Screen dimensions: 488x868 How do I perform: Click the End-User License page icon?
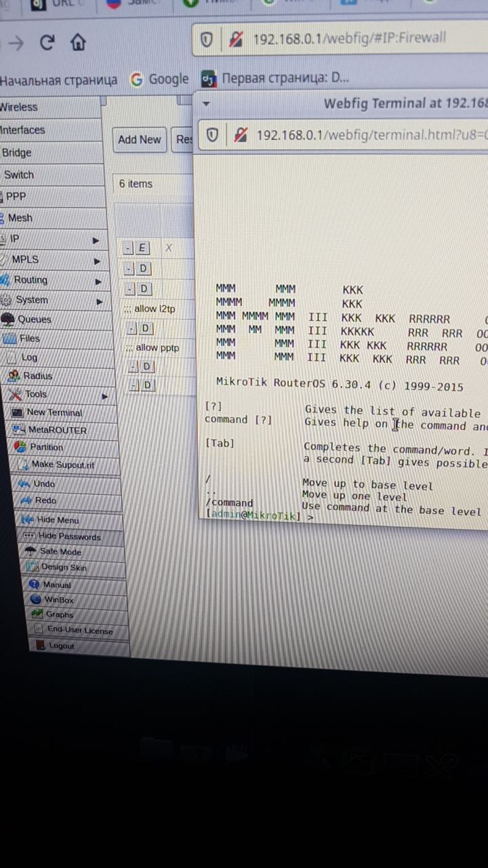point(39,630)
